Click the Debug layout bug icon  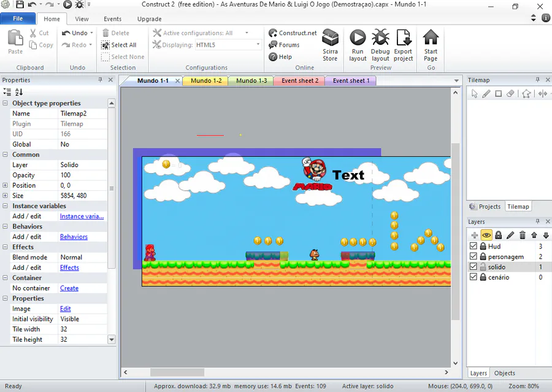point(380,37)
